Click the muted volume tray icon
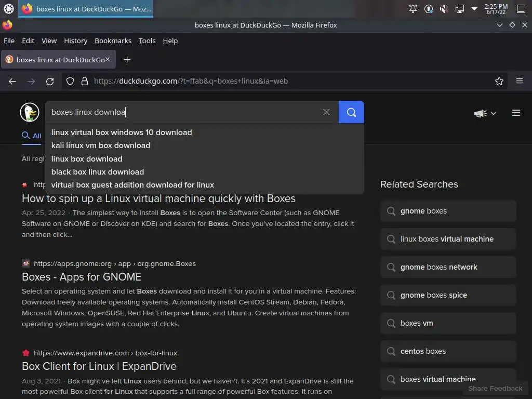 click(444, 8)
